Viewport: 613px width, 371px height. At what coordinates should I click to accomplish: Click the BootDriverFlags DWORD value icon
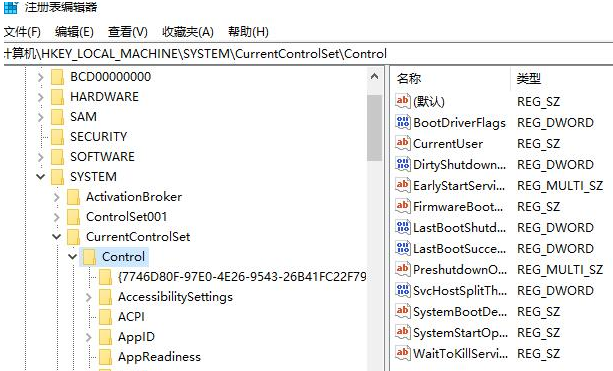click(x=403, y=122)
